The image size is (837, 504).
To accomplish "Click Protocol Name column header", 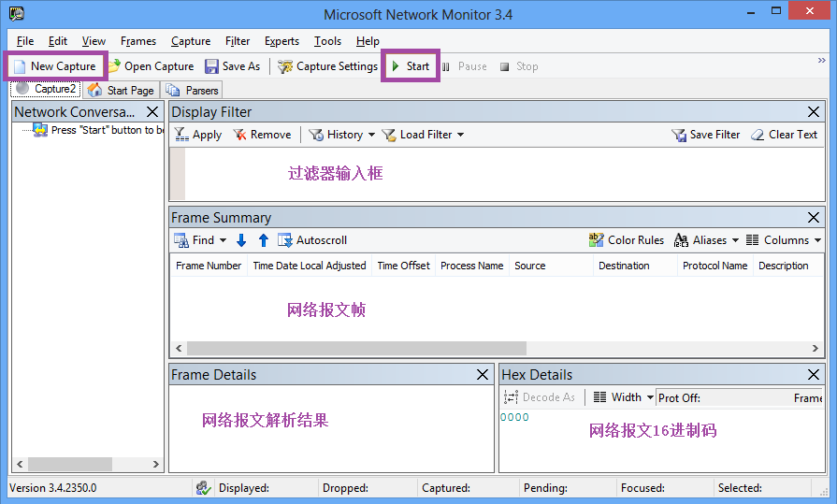I will [715, 266].
